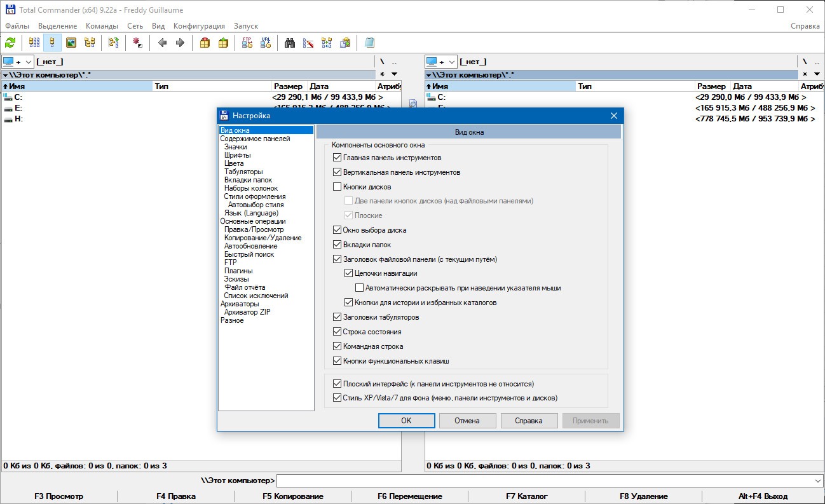The image size is (825, 504).
Task: Select the full details view icon
Action: click(x=53, y=43)
